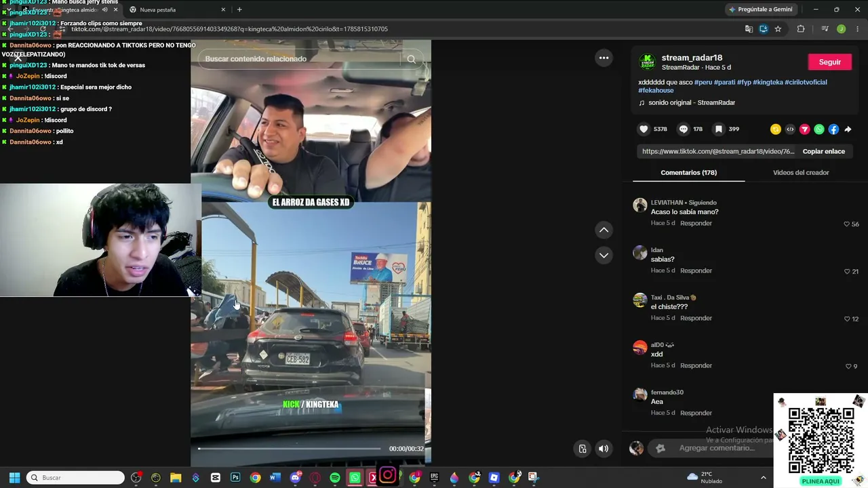The image size is (868, 488).
Task: Open the stream_radar18 username link
Action: [692, 58]
